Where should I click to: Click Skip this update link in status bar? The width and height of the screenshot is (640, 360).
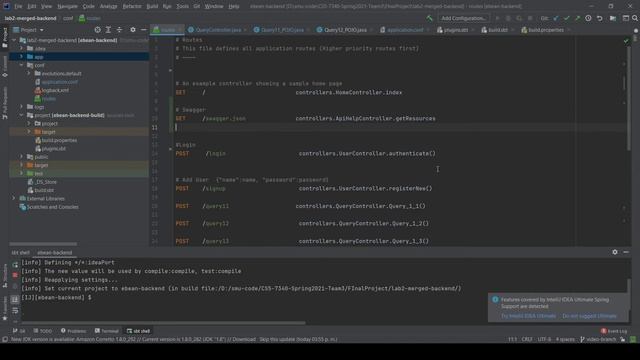point(276,339)
